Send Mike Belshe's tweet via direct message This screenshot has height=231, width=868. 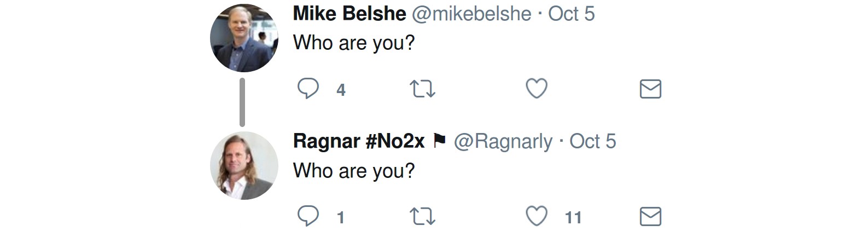tap(650, 89)
